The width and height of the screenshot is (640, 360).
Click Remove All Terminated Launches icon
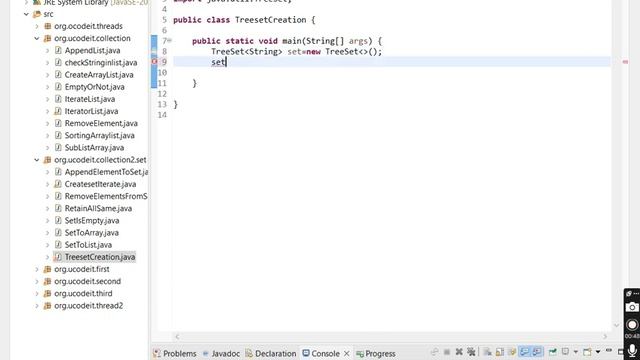[471, 352]
